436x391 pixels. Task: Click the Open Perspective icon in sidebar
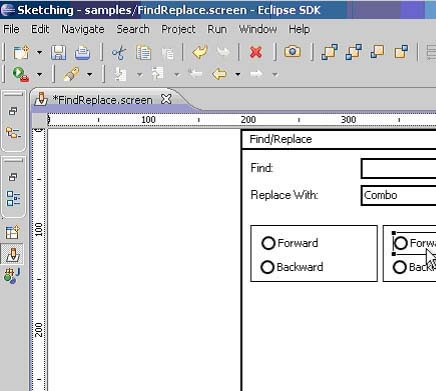pos(12,232)
